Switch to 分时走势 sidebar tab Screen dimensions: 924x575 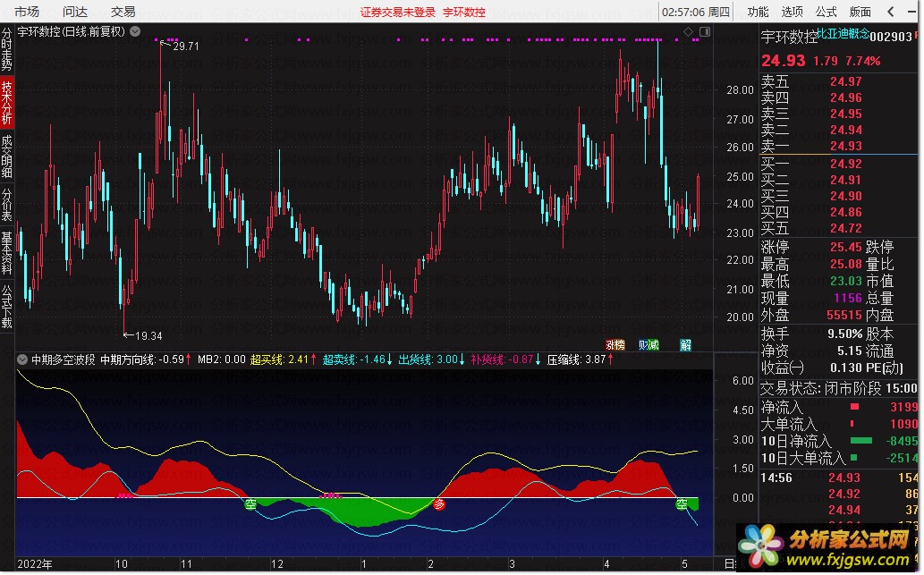[x=6, y=49]
